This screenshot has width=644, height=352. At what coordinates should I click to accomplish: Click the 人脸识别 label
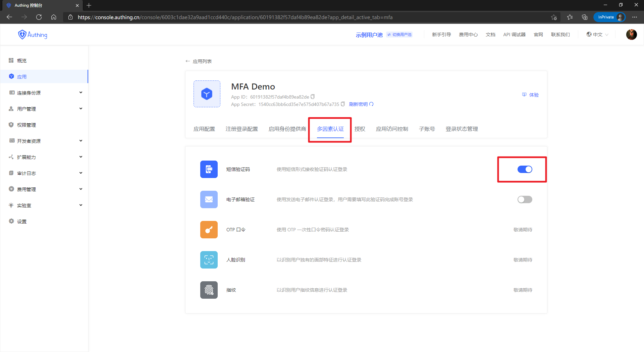tap(236, 260)
